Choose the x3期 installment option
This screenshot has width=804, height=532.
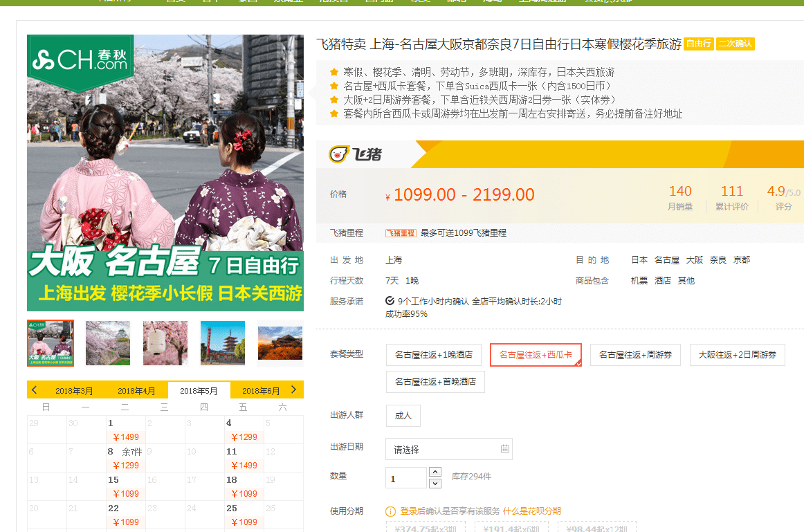(426, 527)
